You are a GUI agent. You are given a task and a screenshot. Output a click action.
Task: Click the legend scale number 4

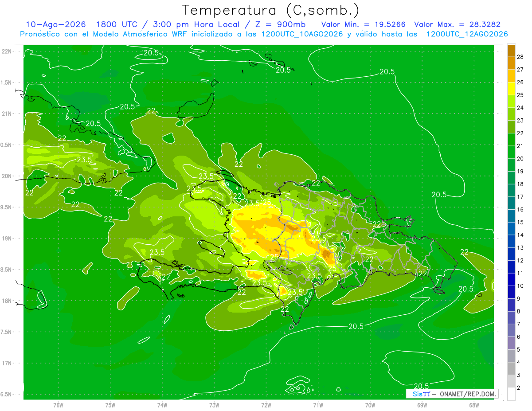point(518,363)
